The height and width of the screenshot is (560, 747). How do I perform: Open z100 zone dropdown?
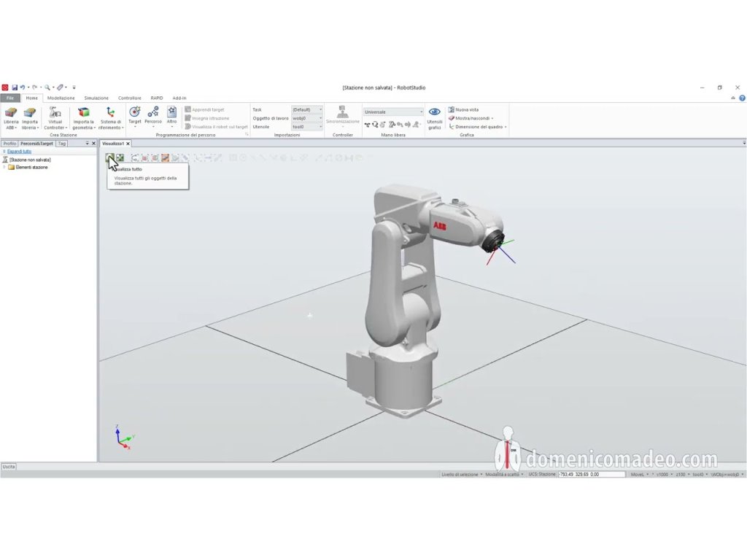(x=682, y=474)
